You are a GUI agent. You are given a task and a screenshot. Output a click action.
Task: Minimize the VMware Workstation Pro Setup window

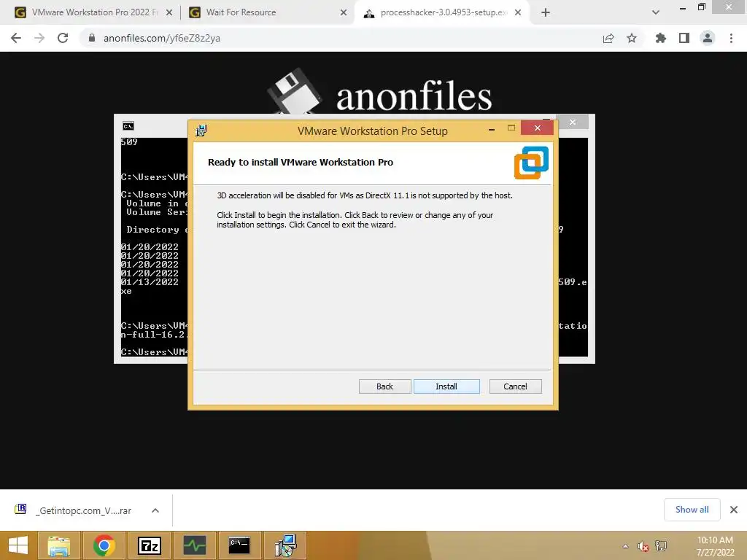[x=491, y=128]
